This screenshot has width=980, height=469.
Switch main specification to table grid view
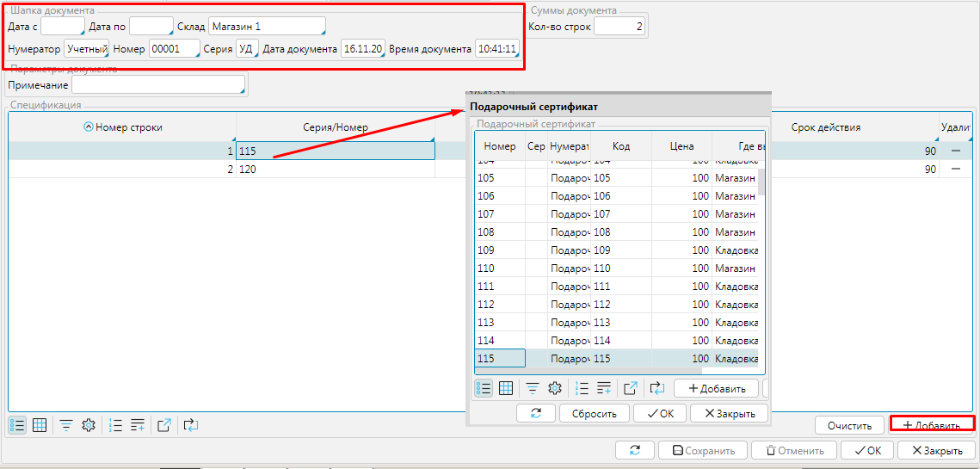[39, 424]
